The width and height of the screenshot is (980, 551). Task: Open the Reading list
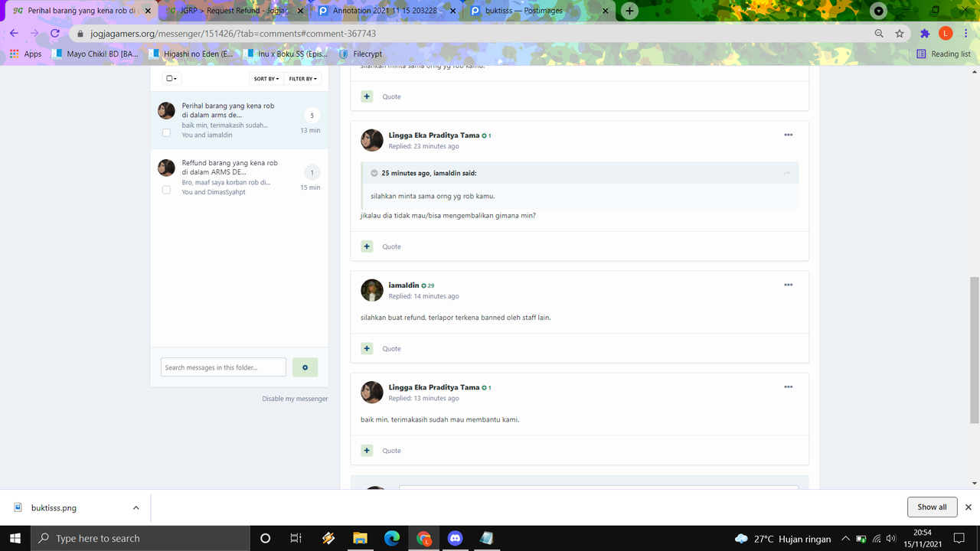[x=943, y=54]
